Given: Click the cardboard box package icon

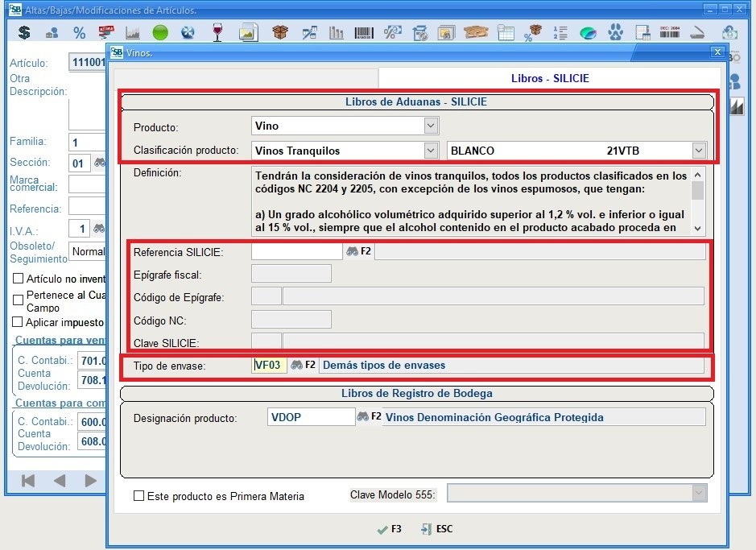Looking at the screenshot, I should pyautogui.click(x=279, y=33).
